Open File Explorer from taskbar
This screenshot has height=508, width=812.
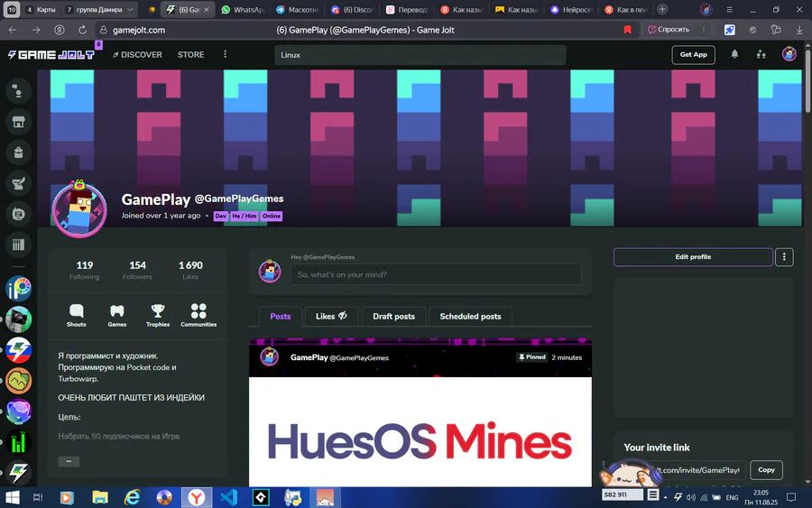coord(99,498)
